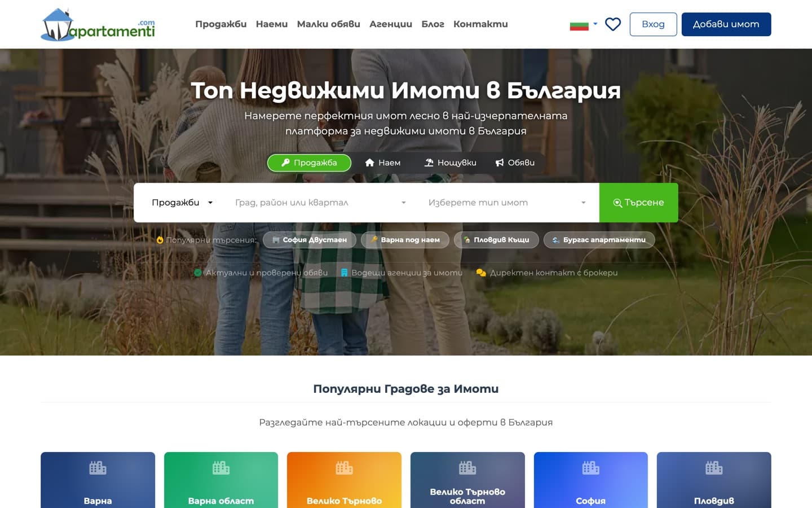The image size is (812, 508).
Task: Choose София Двустаен popular search chip
Action: (310, 240)
